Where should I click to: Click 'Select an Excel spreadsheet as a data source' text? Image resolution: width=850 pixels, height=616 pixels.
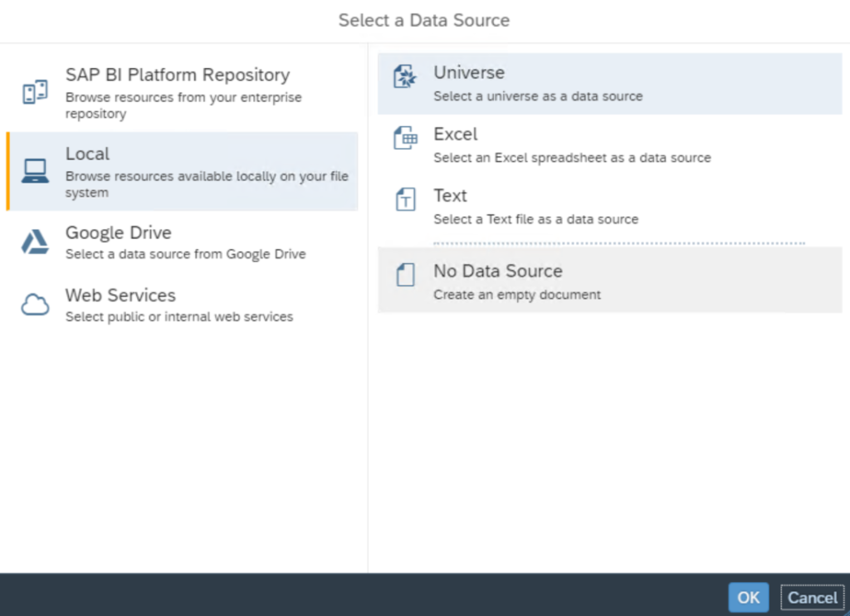point(572,158)
